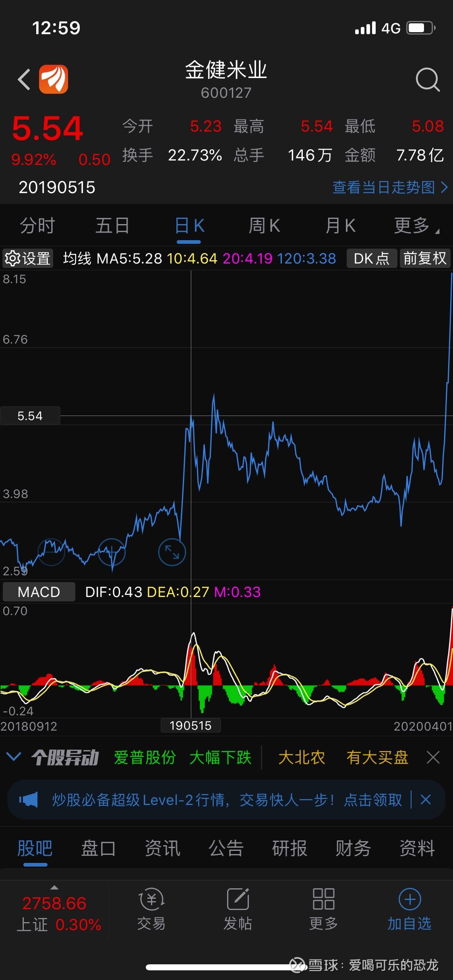Open the 研报 research reports tab
Image resolution: width=453 pixels, height=980 pixels.
click(x=290, y=848)
